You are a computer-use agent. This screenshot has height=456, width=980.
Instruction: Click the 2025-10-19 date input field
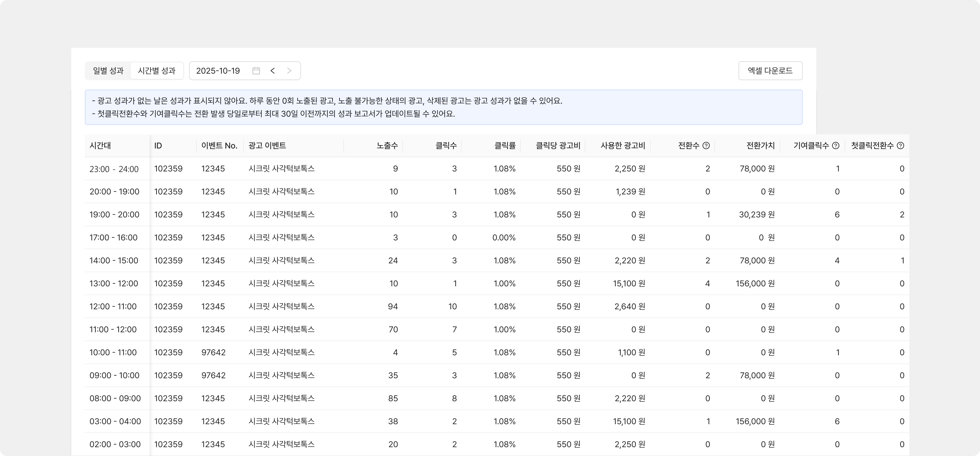coord(218,71)
